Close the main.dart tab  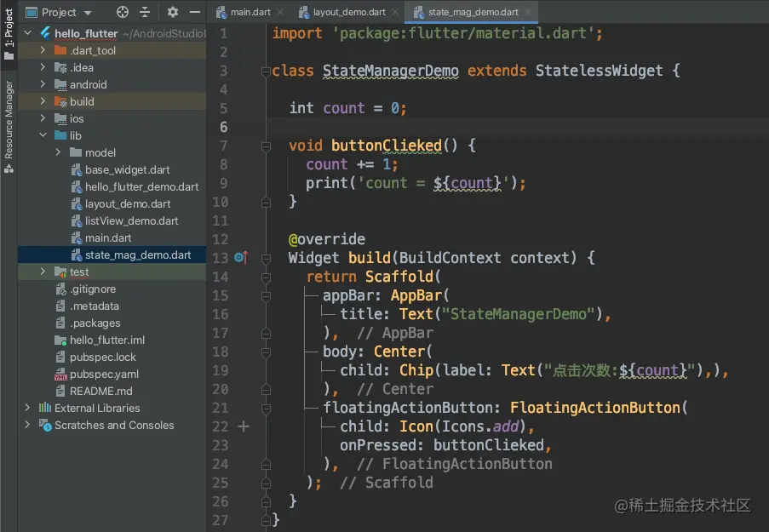[280, 12]
